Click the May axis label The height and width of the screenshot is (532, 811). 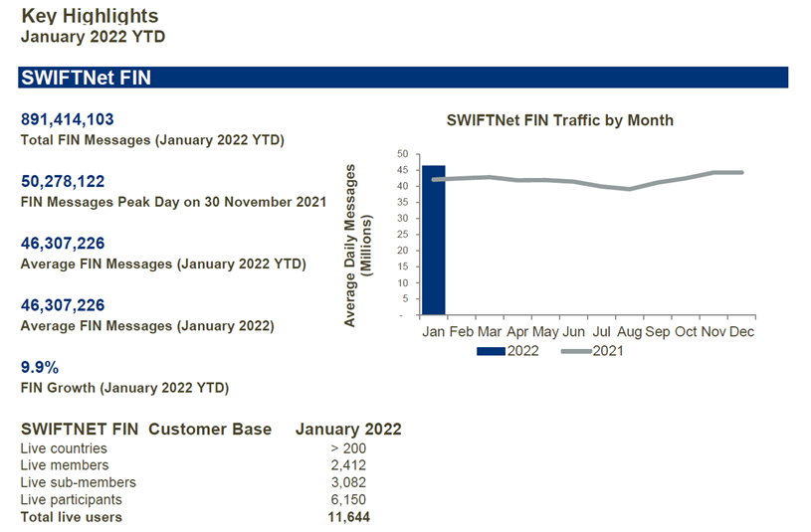[x=545, y=331]
